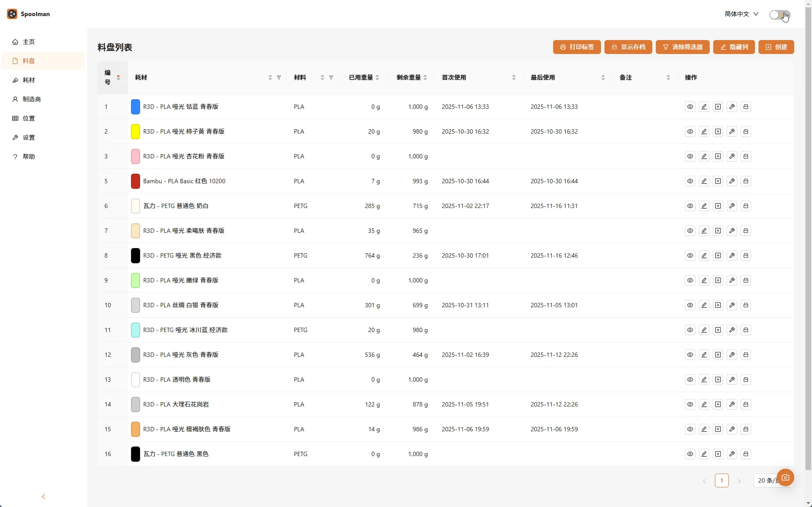
Task: Edit spool 3 杏花粉 with pencil icon
Action: 704,156
